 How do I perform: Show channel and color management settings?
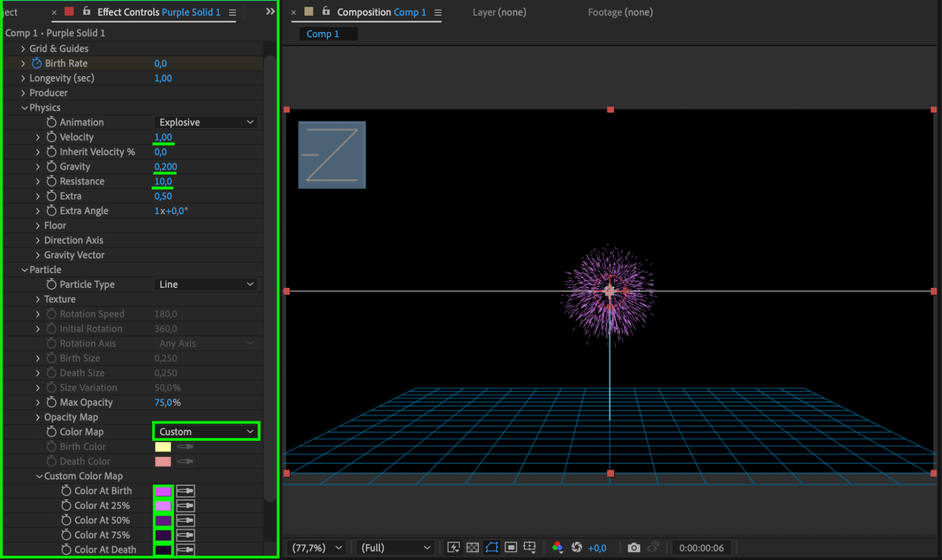click(x=557, y=547)
